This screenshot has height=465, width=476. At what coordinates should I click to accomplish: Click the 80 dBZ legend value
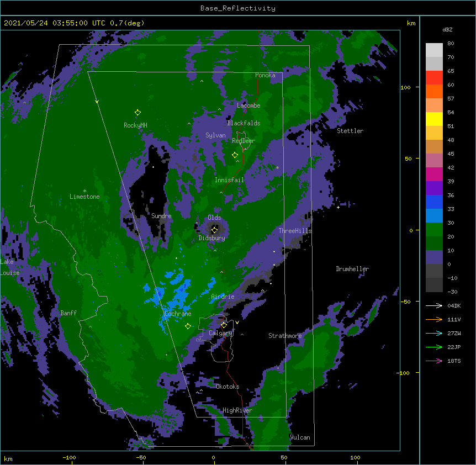tap(451, 44)
